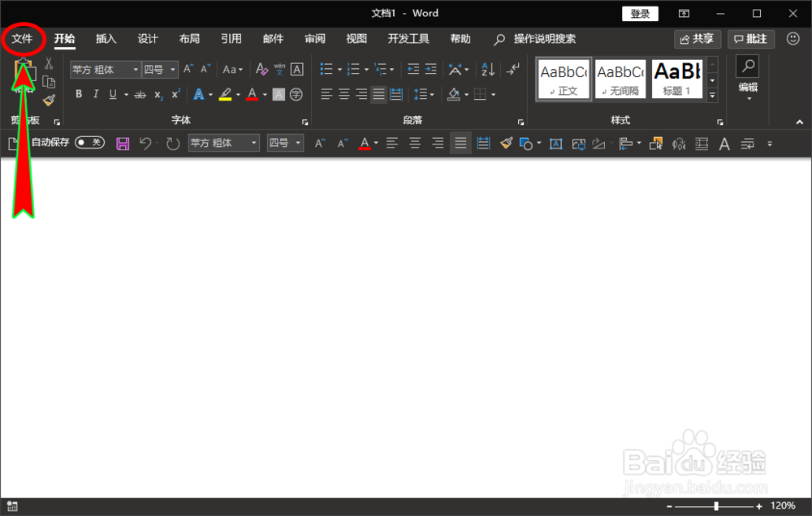Open the 引用 ribbon tab

231,39
